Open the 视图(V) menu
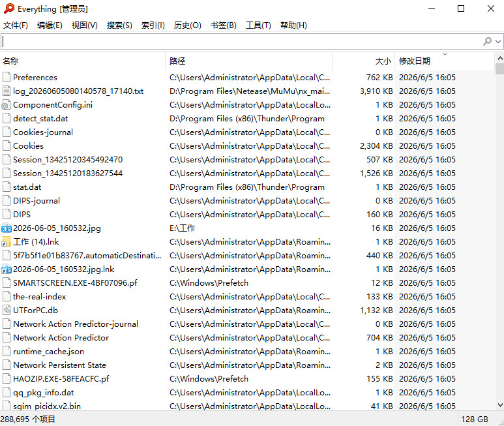504x426 pixels. pyautogui.click(x=85, y=25)
